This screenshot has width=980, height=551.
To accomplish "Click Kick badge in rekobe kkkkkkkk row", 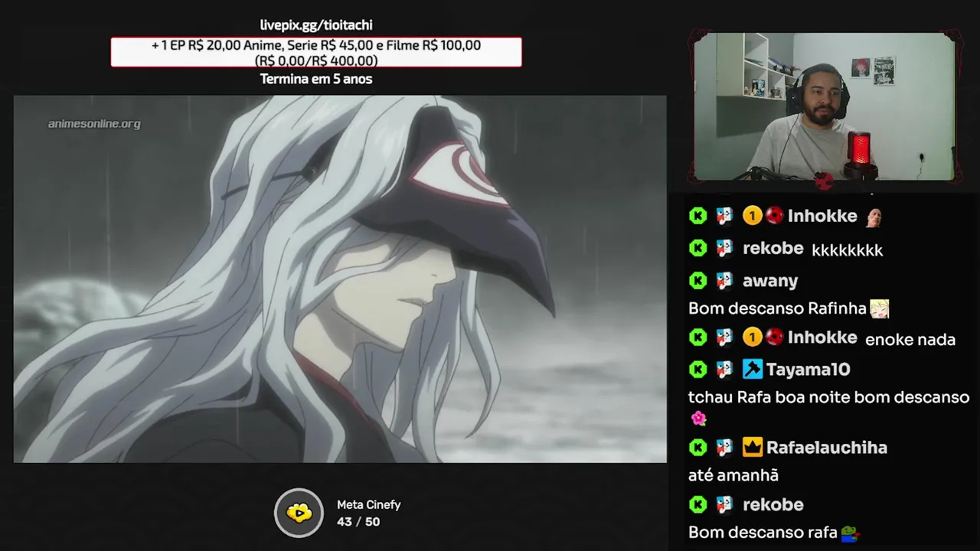I will coord(697,248).
